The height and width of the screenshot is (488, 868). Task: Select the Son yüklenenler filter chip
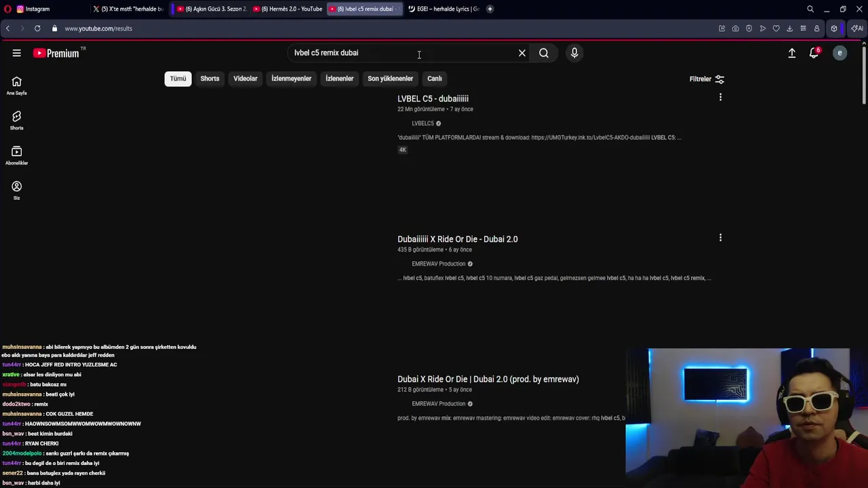390,79
